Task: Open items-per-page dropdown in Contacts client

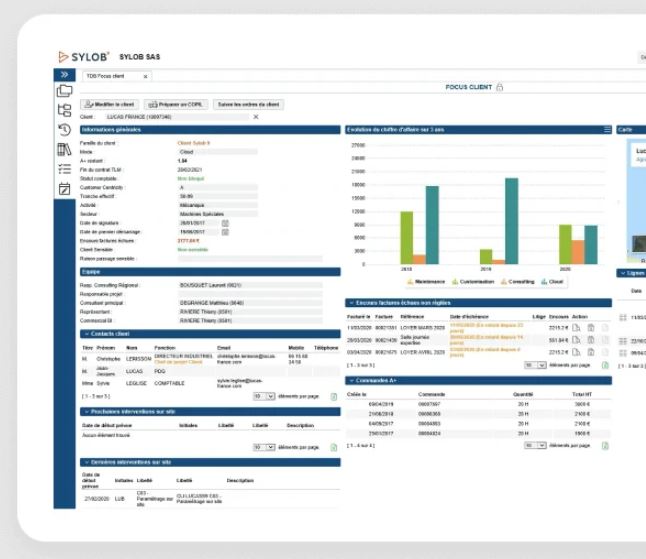Action: [x=264, y=396]
